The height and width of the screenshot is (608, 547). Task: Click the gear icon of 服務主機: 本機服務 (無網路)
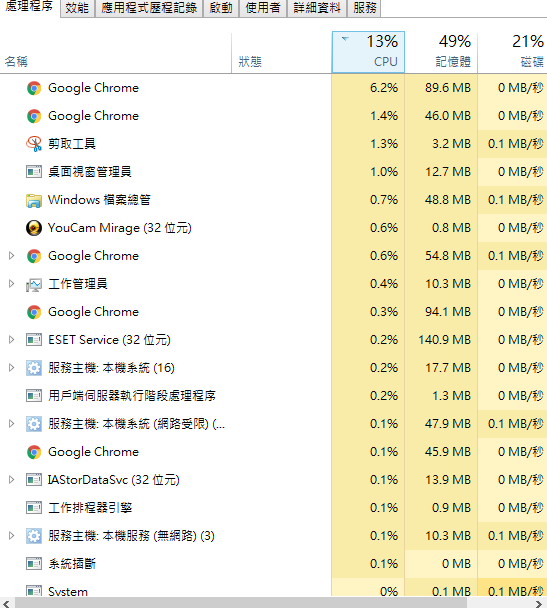(x=34, y=536)
